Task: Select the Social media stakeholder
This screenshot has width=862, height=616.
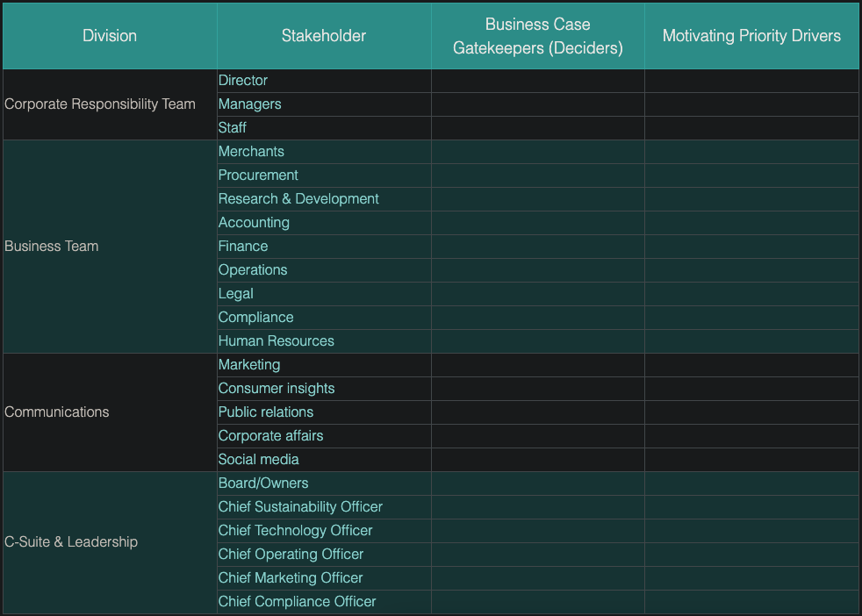Action: 259,460
